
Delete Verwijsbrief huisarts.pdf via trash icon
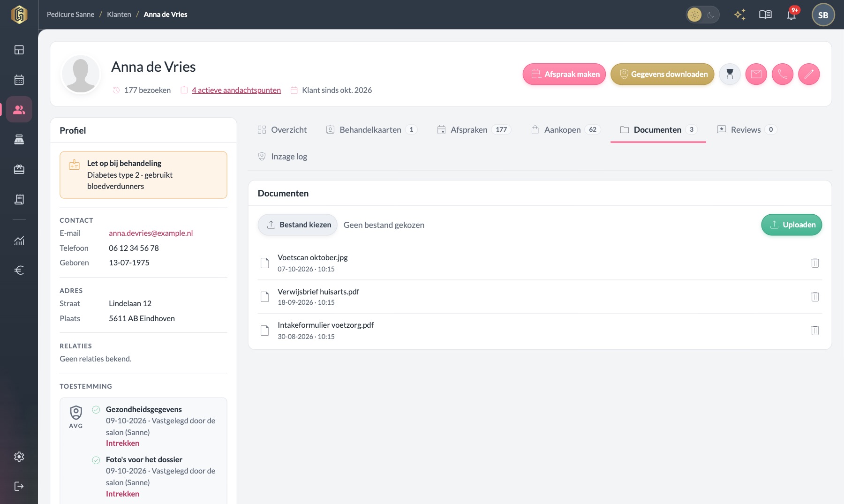[x=815, y=297]
